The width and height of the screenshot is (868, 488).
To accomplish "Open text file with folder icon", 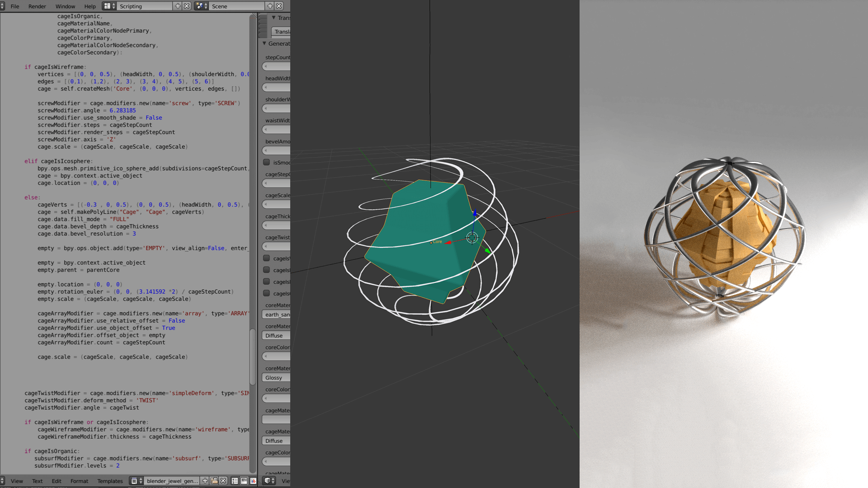I will point(214,481).
